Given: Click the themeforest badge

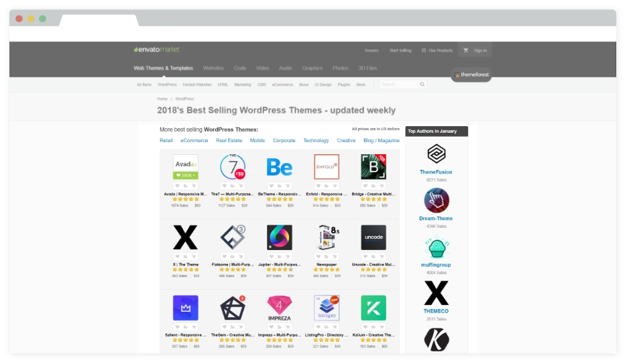Looking at the screenshot, I should coord(471,74).
